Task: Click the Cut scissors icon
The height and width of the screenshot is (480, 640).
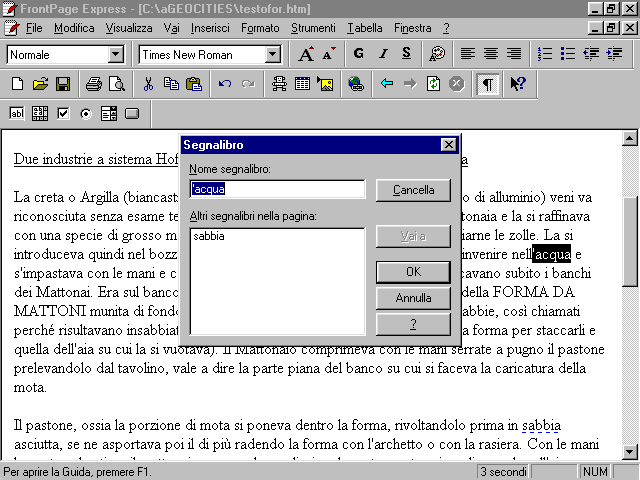Action: (148, 84)
